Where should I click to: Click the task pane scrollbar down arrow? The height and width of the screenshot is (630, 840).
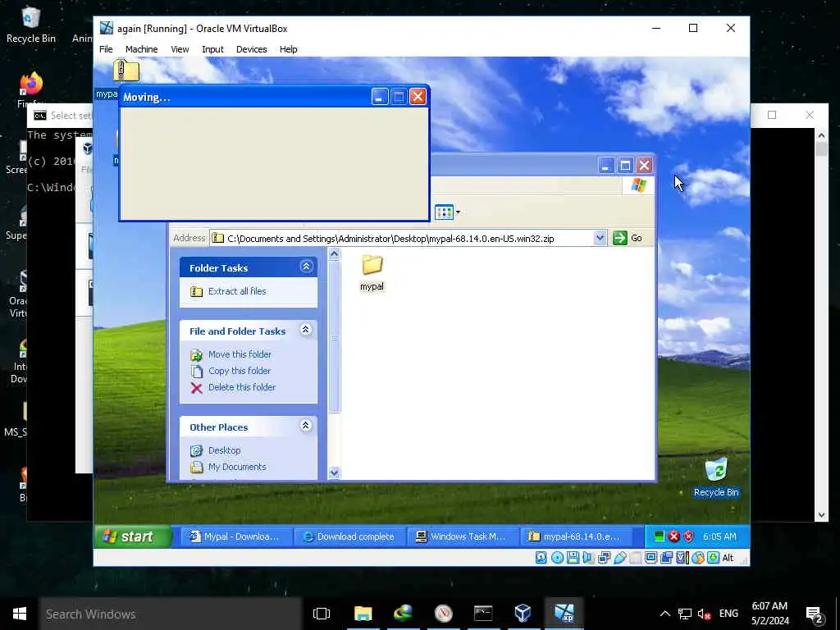pyautogui.click(x=335, y=472)
